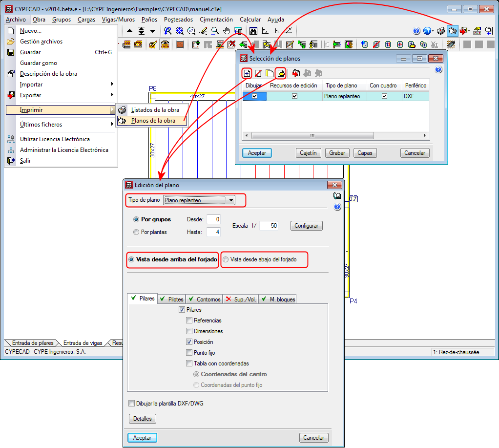Screen dimensions: 499x448
Task: Enable the Referencias checkbox
Action: click(x=189, y=320)
